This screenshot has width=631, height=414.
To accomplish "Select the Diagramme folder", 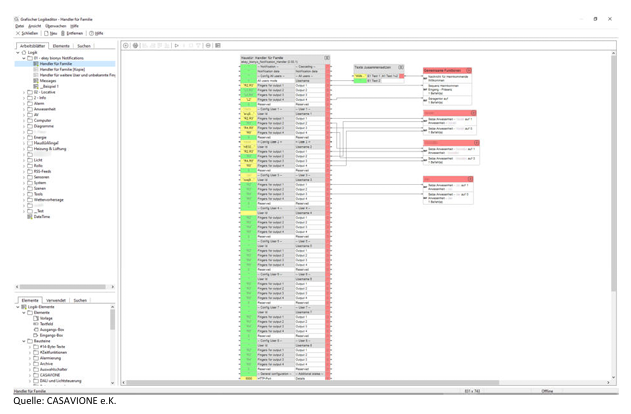I will click(x=43, y=126).
